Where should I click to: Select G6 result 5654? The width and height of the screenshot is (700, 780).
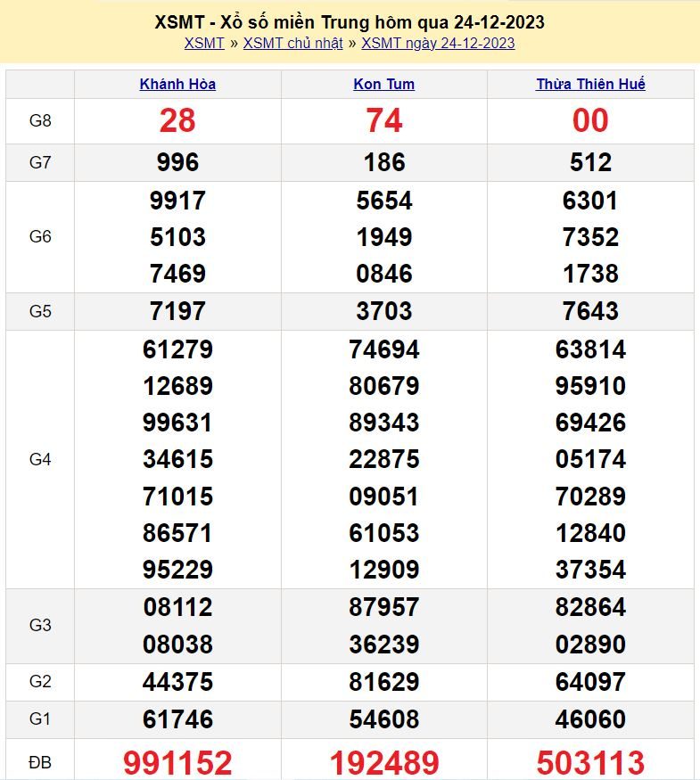tap(383, 201)
